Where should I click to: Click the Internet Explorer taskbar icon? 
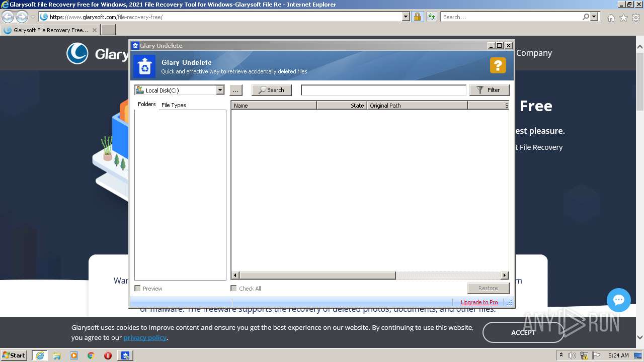(x=39, y=355)
